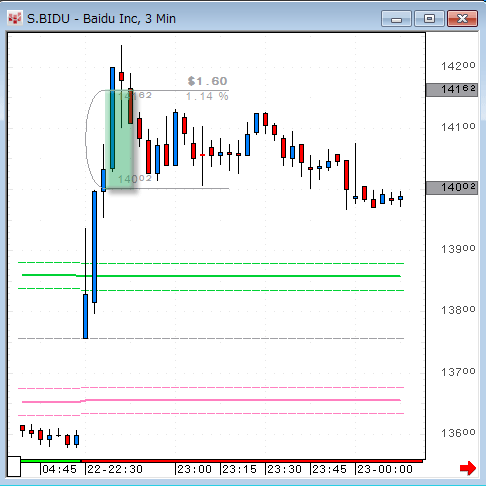
Task: Click the 139.00 price axis label
Action: (x=458, y=249)
